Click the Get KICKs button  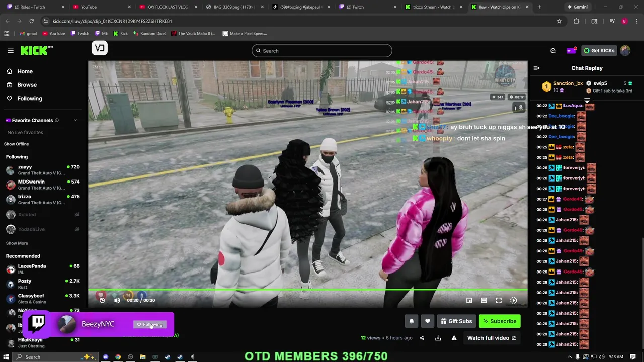[599, 51]
